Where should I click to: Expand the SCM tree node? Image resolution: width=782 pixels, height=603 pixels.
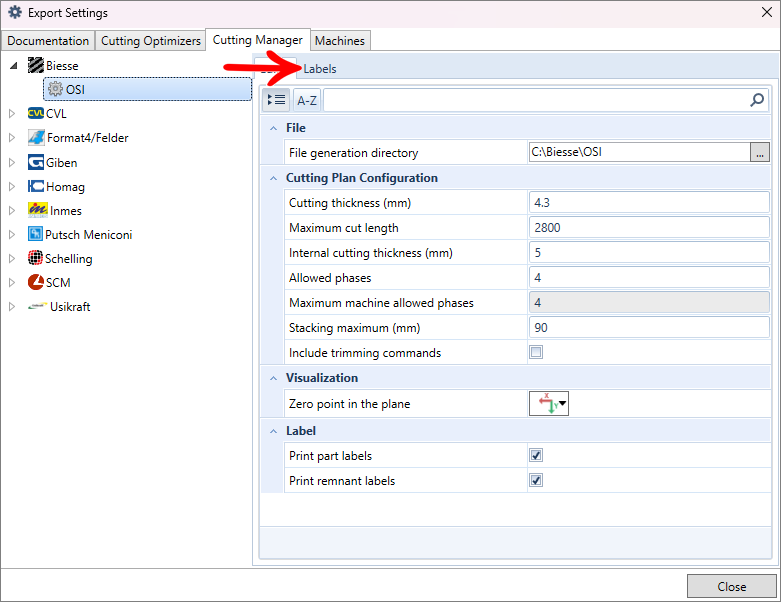pyautogui.click(x=12, y=282)
